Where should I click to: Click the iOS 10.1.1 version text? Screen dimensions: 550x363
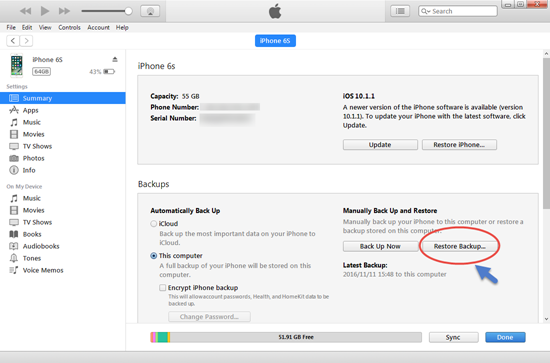pos(358,96)
